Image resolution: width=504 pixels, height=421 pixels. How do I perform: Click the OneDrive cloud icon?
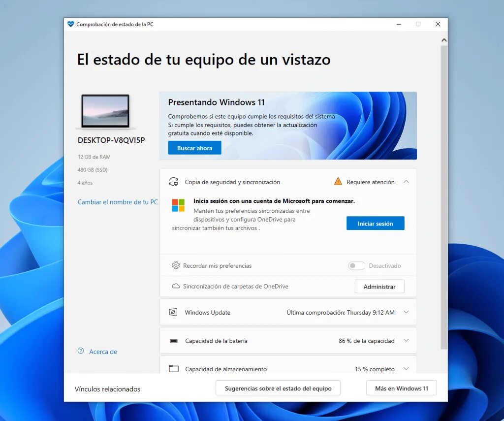176,286
